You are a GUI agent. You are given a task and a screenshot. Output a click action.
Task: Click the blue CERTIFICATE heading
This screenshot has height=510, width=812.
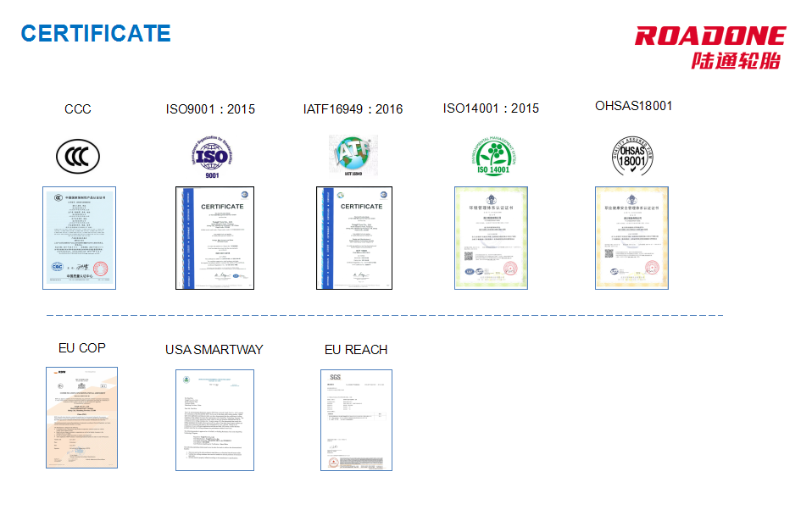point(96,34)
